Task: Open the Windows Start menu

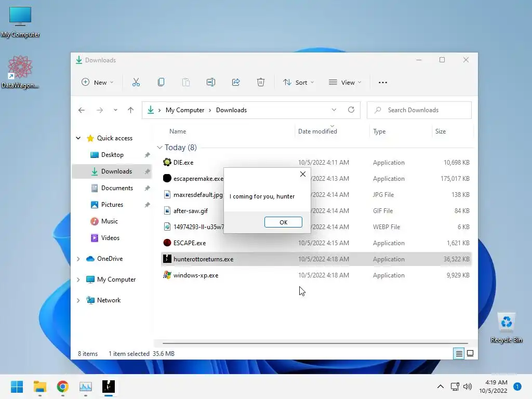Action: tap(17, 387)
